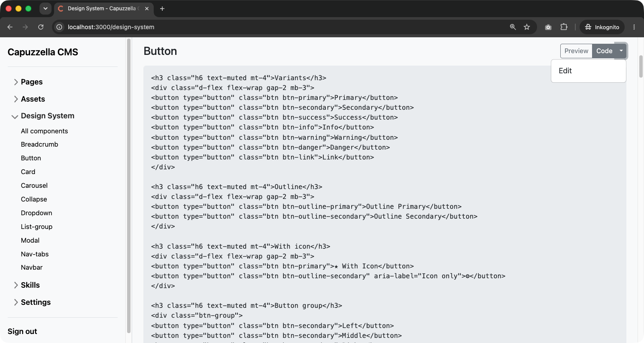Open the Breadcrumb component page
The width and height of the screenshot is (644, 343).
pos(39,144)
